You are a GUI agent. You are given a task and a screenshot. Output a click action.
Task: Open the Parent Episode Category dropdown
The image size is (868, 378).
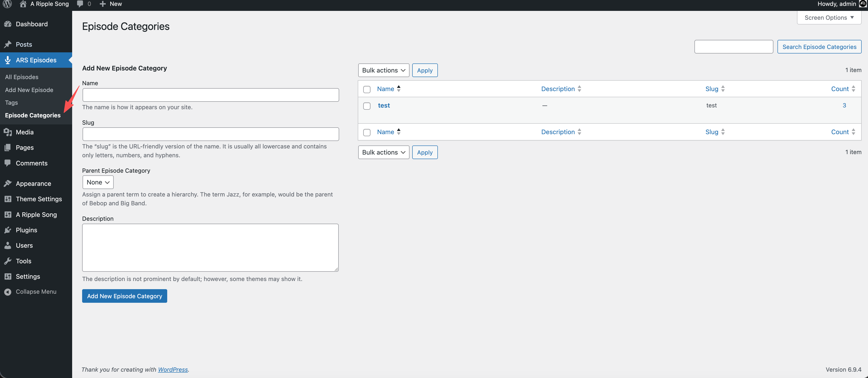click(x=98, y=182)
